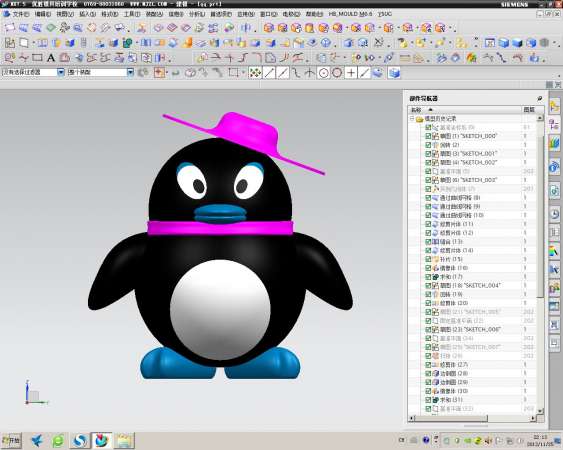563x450 pixels.
Task: Open the second selection scope dropdown arrow
Action: coord(130,72)
